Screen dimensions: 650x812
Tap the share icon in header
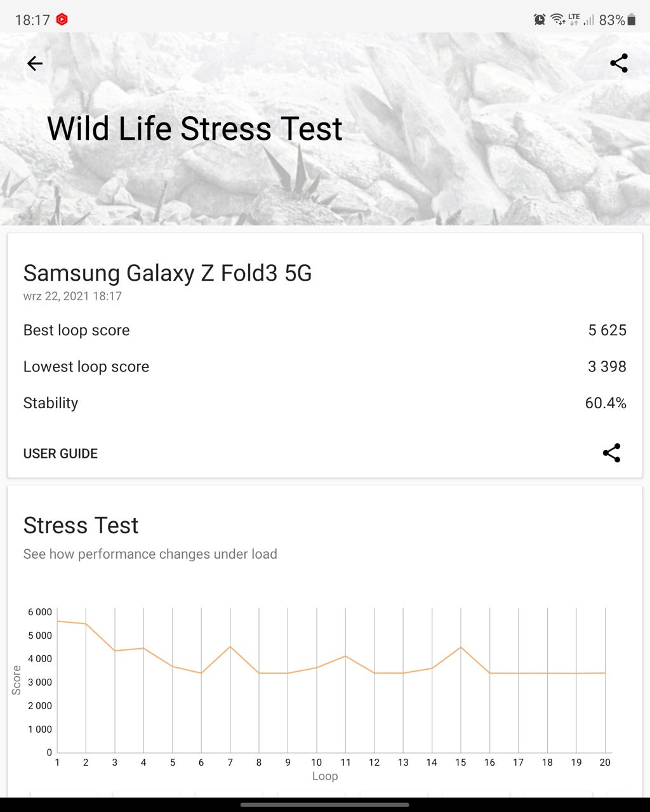pos(619,63)
